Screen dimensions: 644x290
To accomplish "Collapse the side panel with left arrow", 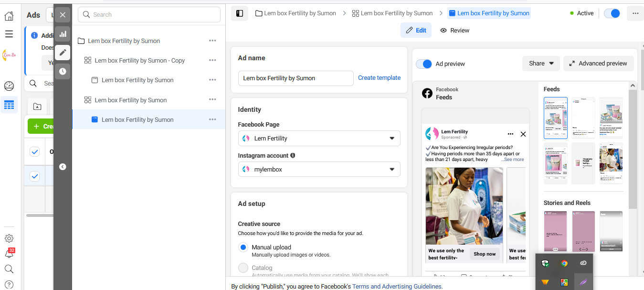I will click(63, 167).
